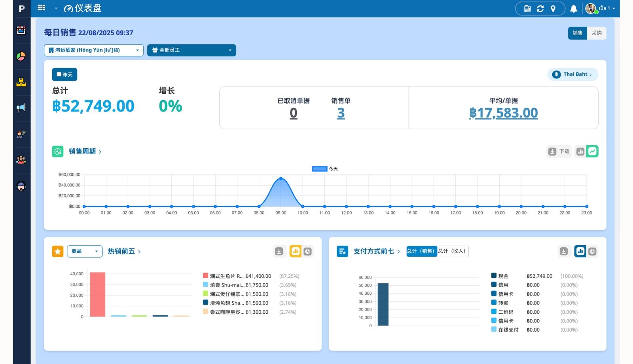The width and height of the screenshot is (633, 364).
Task: Click the 下载 download button
Action: (x=559, y=152)
